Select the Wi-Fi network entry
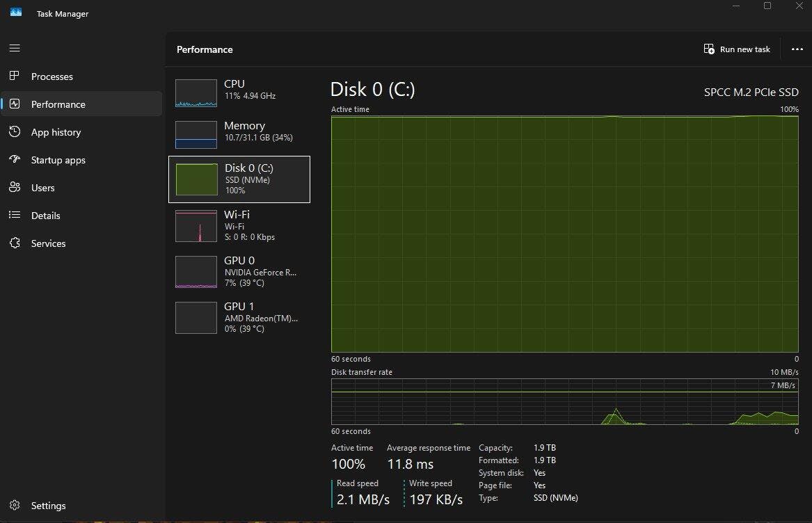The image size is (812, 523). (239, 225)
